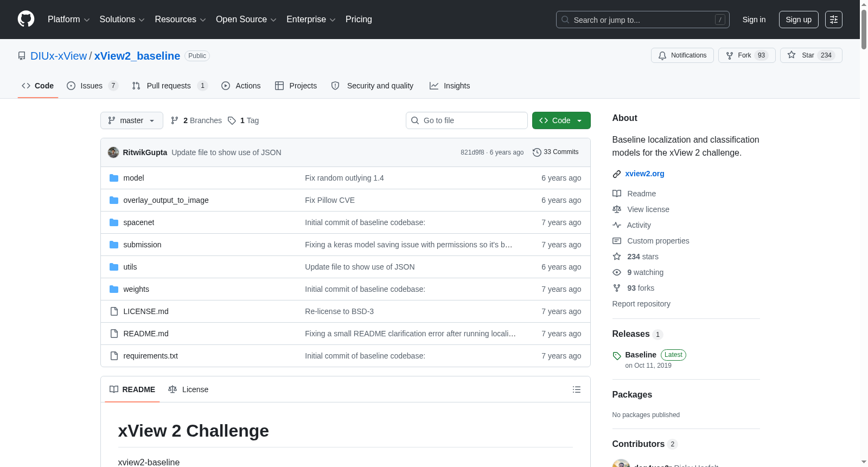Image resolution: width=868 pixels, height=467 pixels.
Task: Open the Security and quality tab
Action: [x=372, y=86]
